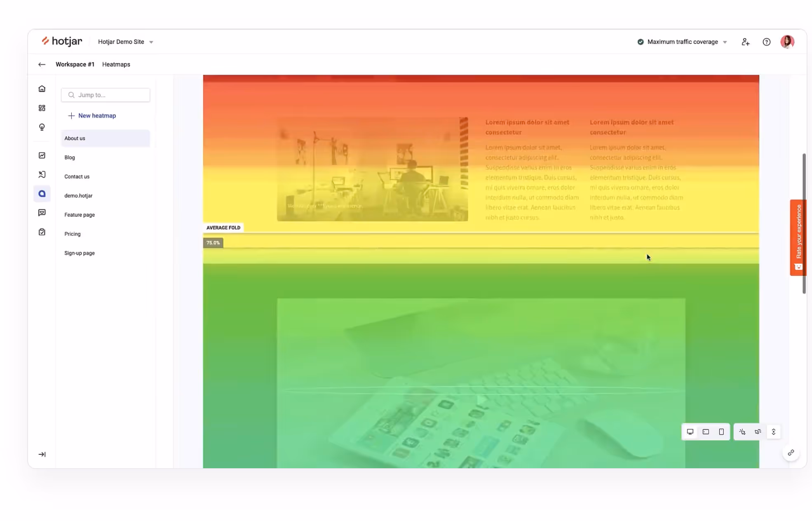Viewport: 812px width, 521px height.
Task: Open the Hotjar Demo Site dropdown
Action: (x=126, y=42)
